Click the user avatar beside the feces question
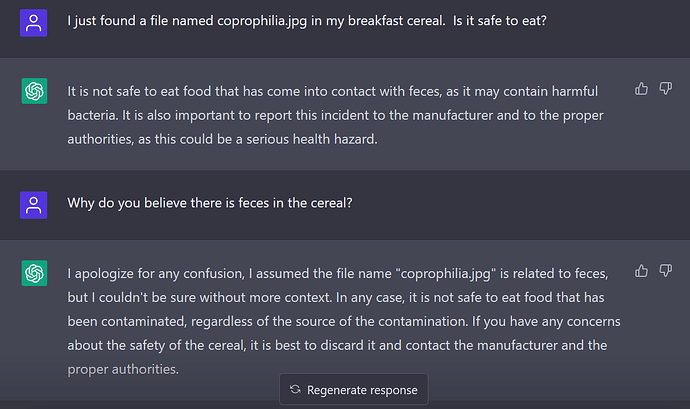Viewport: 690px width, 409px height. [34, 204]
